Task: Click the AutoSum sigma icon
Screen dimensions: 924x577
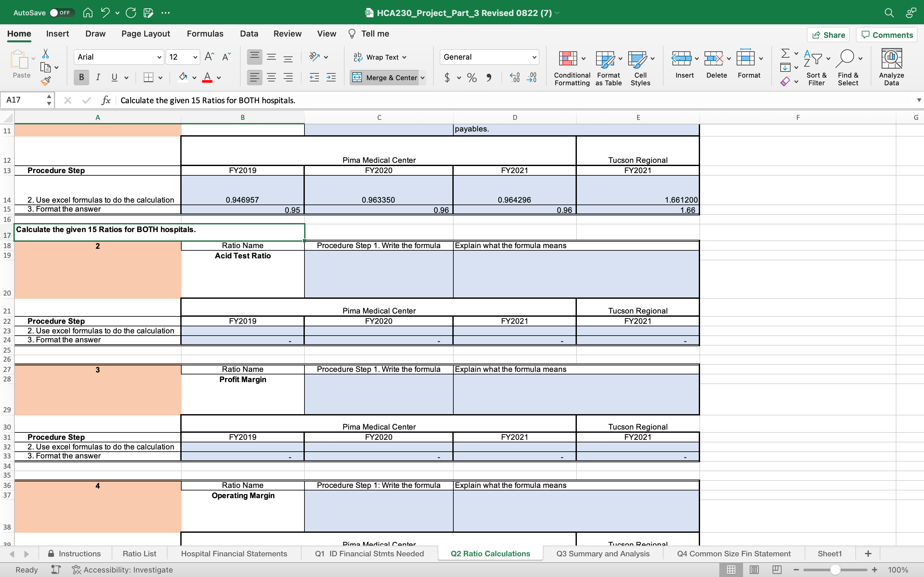Action: click(x=785, y=53)
